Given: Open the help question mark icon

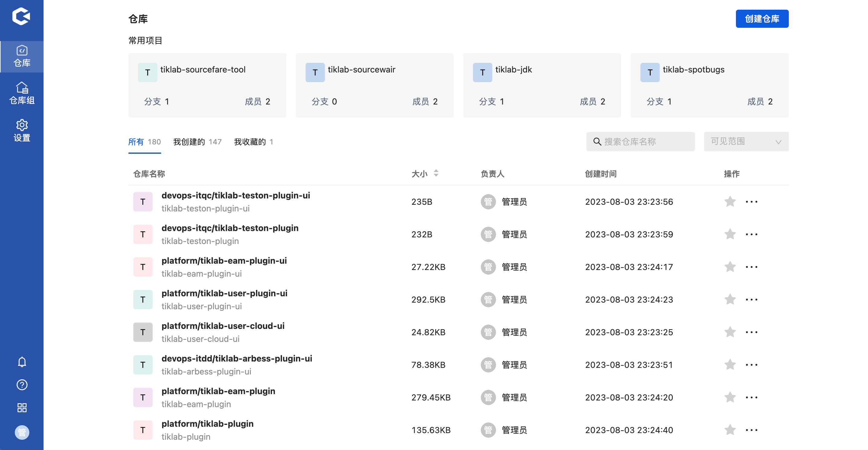Looking at the screenshot, I should click(22, 385).
